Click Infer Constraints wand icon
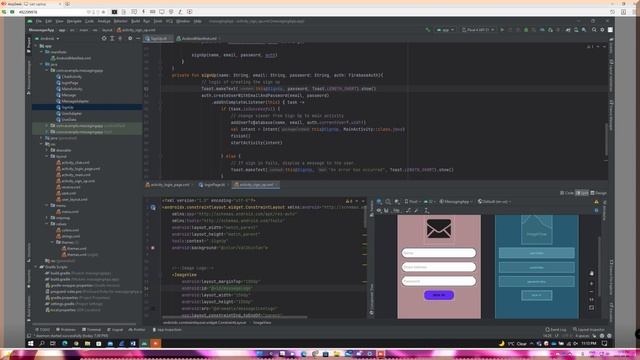Viewport: 640px width, 360px height. (x=416, y=211)
